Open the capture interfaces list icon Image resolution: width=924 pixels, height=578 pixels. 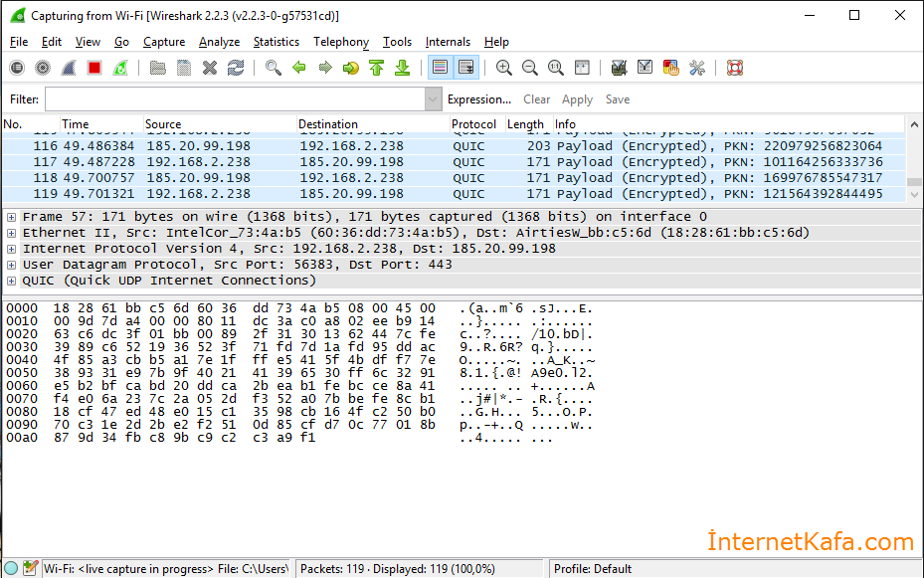tap(17, 68)
